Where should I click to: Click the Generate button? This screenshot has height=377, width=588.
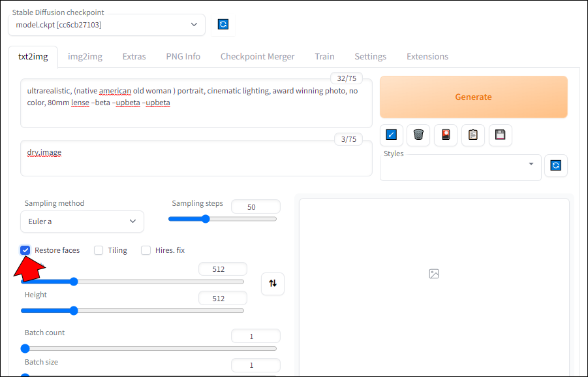click(473, 97)
